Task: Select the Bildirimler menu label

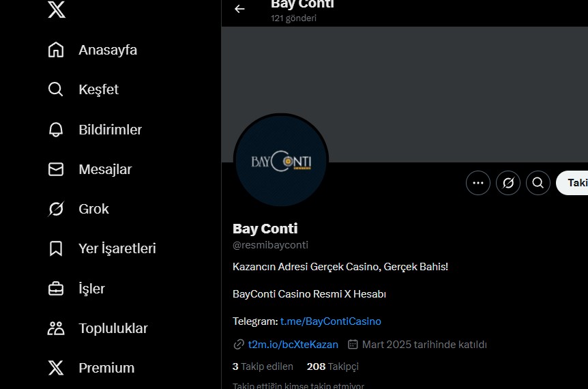Action: pyautogui.click(x=111, y=130)
